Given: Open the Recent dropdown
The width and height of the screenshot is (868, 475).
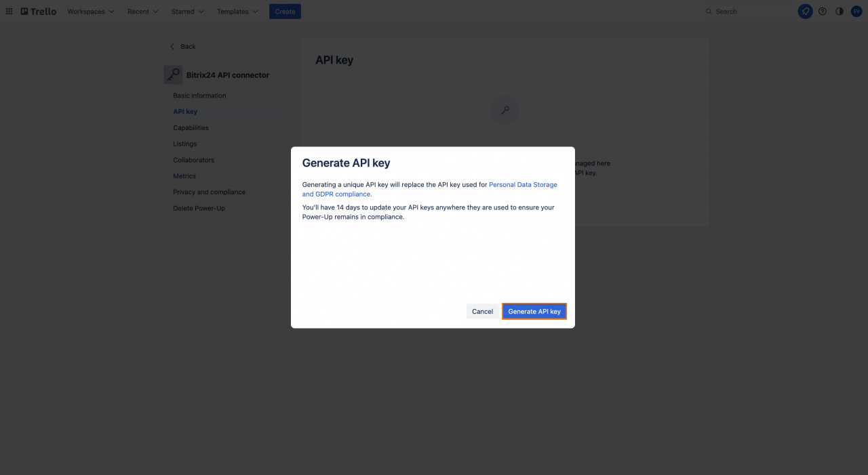Looking at the screenshot, I should [142, 12].
